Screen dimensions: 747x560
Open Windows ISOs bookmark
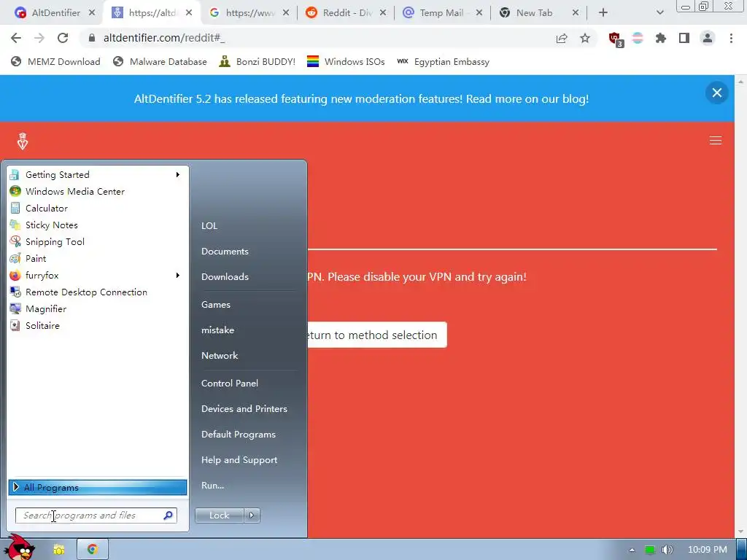[346, 61]
